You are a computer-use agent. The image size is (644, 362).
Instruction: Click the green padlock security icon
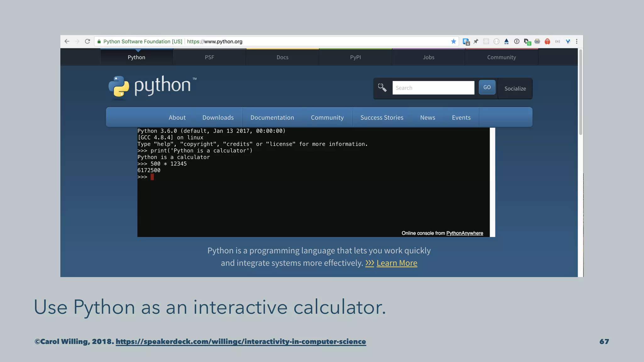click(x=99, y=41)
